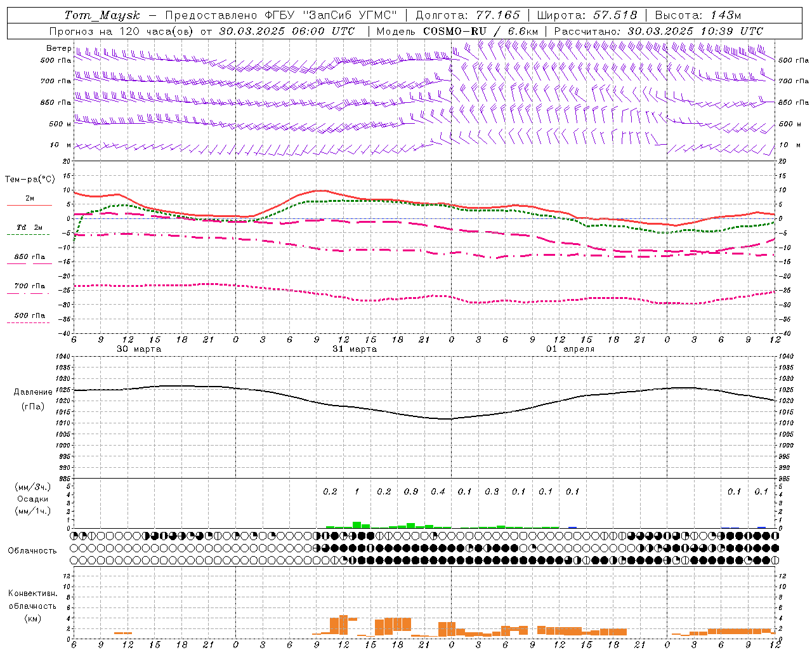Image resolution: width=812 pixels, height=650 pixels.
Task: Click the 500 гПа dotted legend line sample
Action: pos(28,323)
